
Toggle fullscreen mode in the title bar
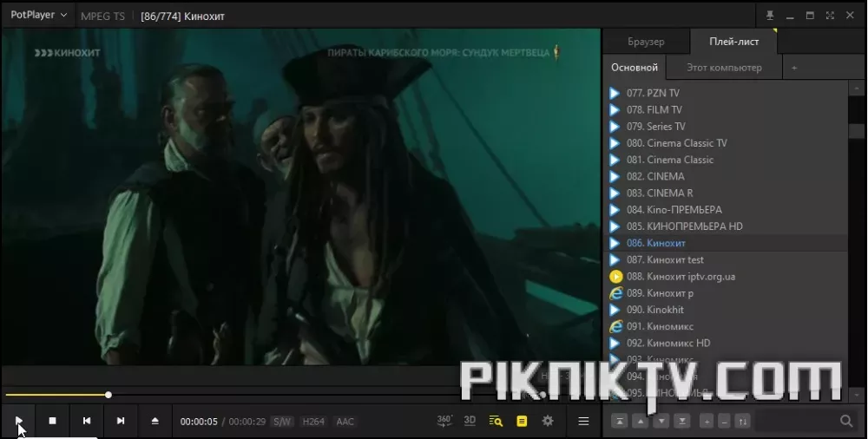point(830,16)
